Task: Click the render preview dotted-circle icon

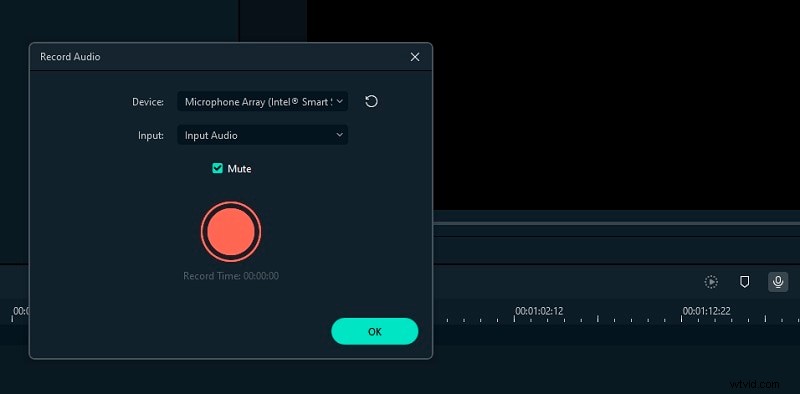Action: tap(711, 282)
